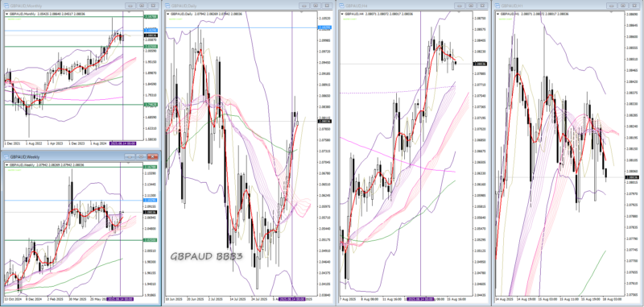Minimize the GBPAUD,Monthly chart window
The height and width of the screenshot is (307, 644).
[x=130, y=6]
